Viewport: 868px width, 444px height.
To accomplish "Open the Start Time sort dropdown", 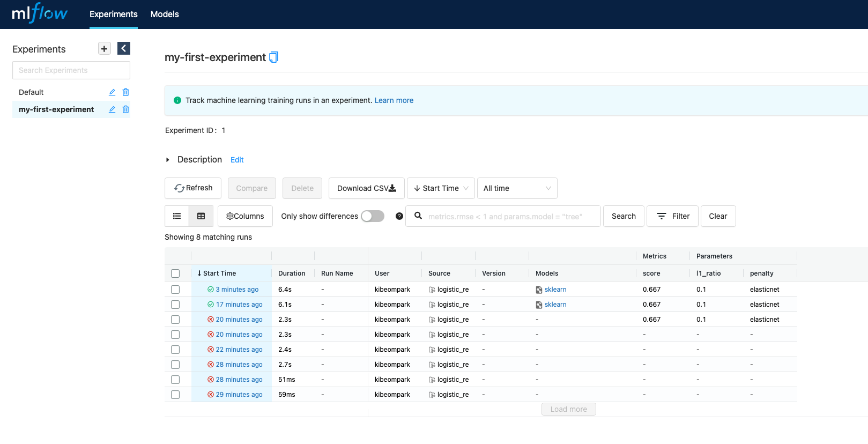I will pyautogui.click(x=441, y=188).
